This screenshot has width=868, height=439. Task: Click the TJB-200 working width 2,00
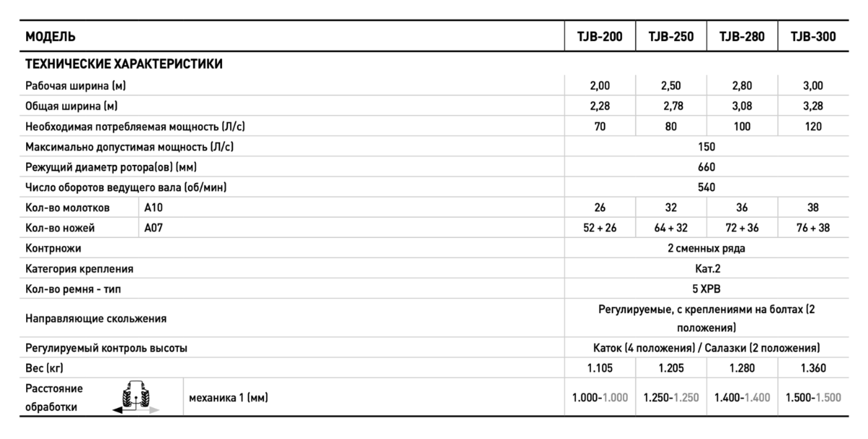(600, 85)
